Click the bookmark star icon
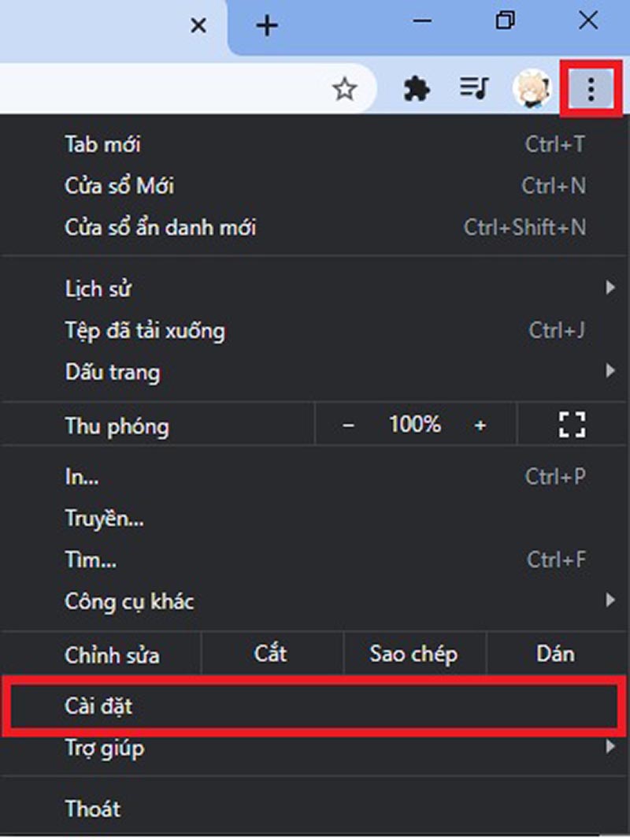This screenshot has height=840, width=630. pyautogui.click(x=345, y=89)
